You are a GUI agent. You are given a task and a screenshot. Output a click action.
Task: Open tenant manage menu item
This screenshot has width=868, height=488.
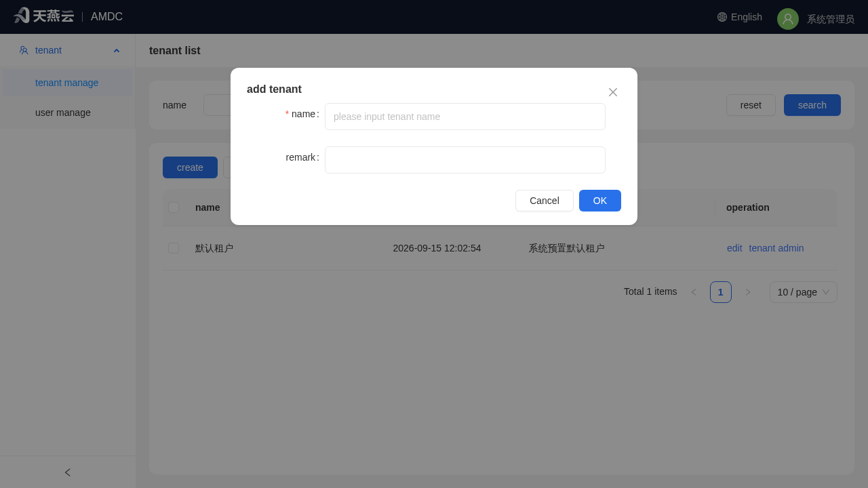[x=68, y=83]
